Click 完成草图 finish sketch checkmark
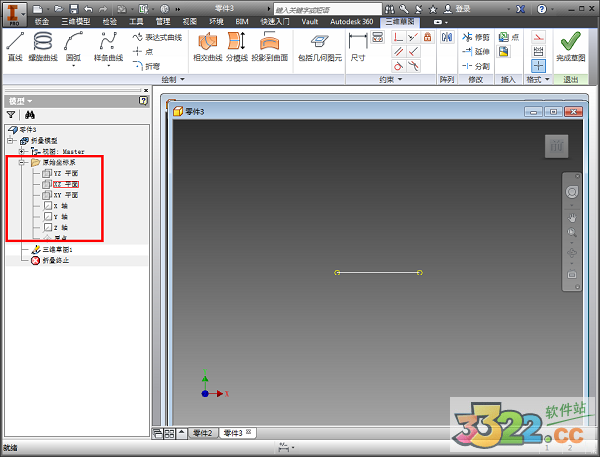 click(571, 47)
